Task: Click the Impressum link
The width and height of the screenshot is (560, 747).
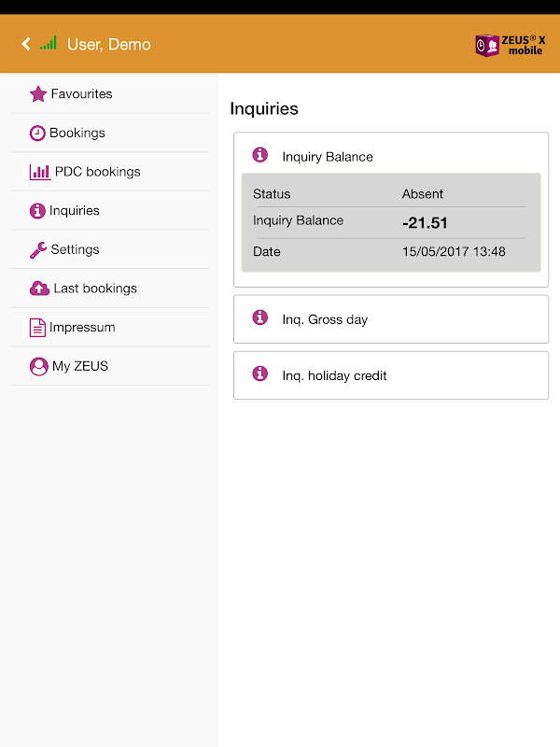Action: point(82,328)
